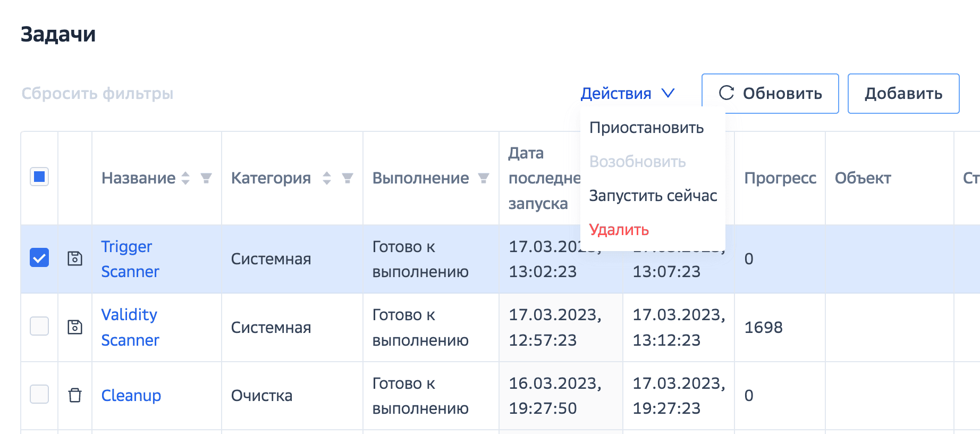Click the save icon in Validity Scanner row
This screenshot has width=980, height=434.
coord(75,327)
